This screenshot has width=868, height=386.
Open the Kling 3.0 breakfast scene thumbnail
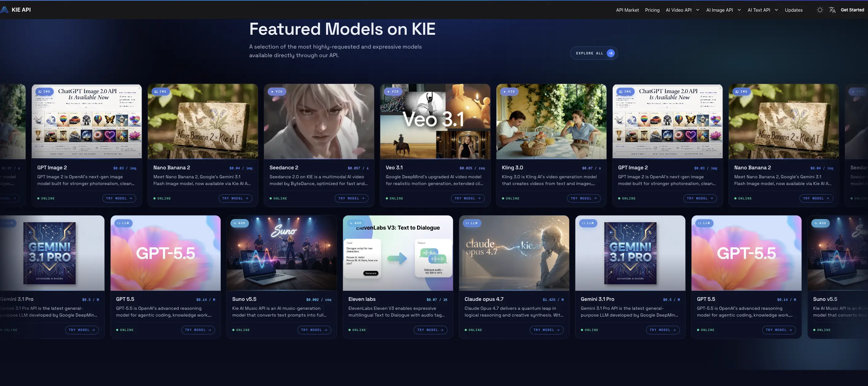click(x=551, y=121)
